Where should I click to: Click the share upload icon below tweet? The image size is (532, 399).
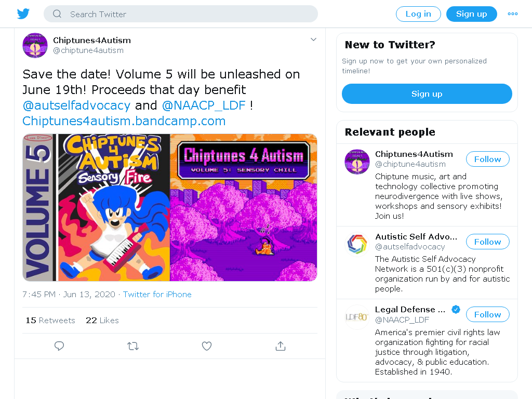pyautogui.click(x=280, y=345)
